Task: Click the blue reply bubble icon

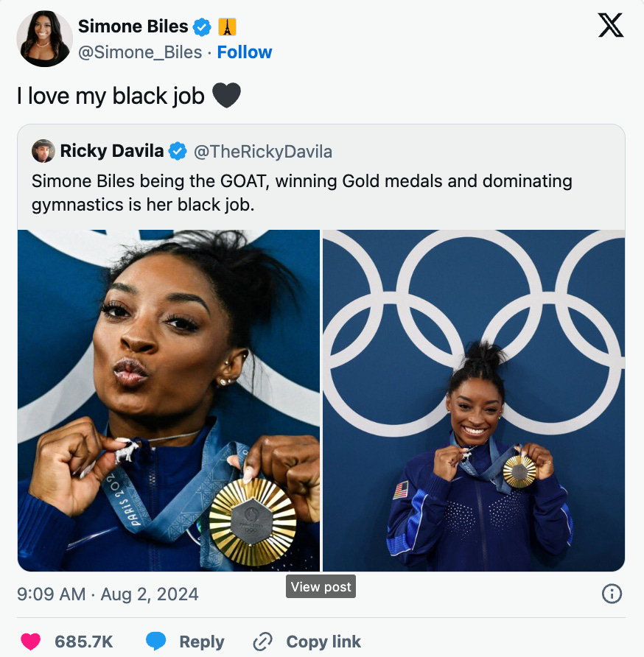Action: pyautogui.click(x=156, y=642)
